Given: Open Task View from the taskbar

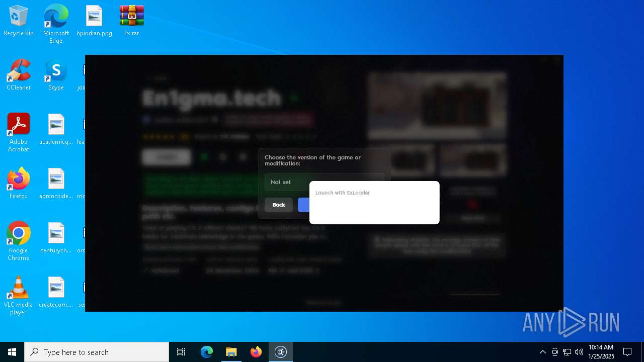Looking at the screenshot, I should (181, 352).
